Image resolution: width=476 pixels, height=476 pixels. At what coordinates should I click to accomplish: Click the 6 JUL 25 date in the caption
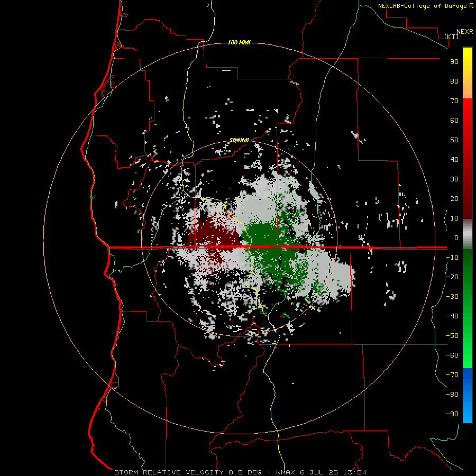pos(319,472)
